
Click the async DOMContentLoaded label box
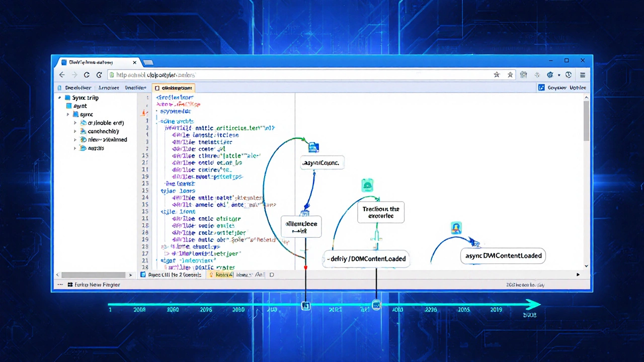[x=503, y=255]
